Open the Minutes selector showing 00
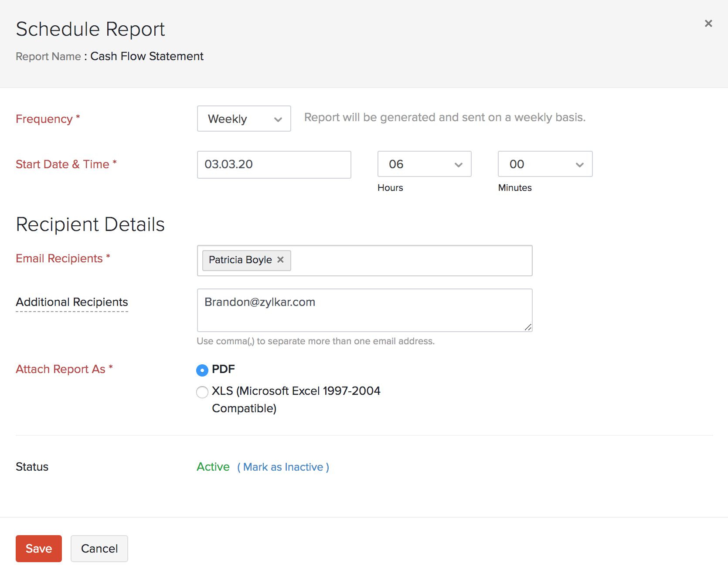The width and height of the screenshot is (728, 577). pos(544,164)
